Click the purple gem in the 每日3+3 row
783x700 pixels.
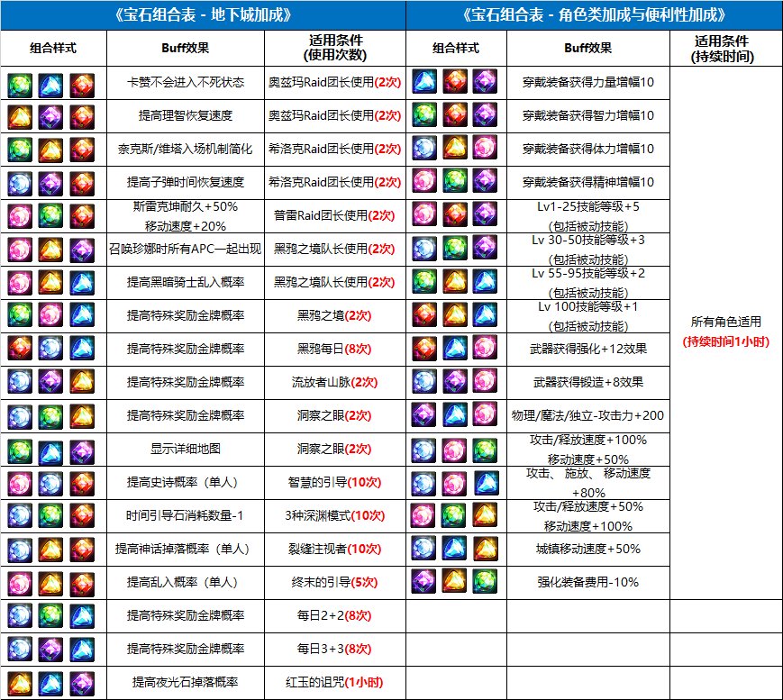coord(50,648)
